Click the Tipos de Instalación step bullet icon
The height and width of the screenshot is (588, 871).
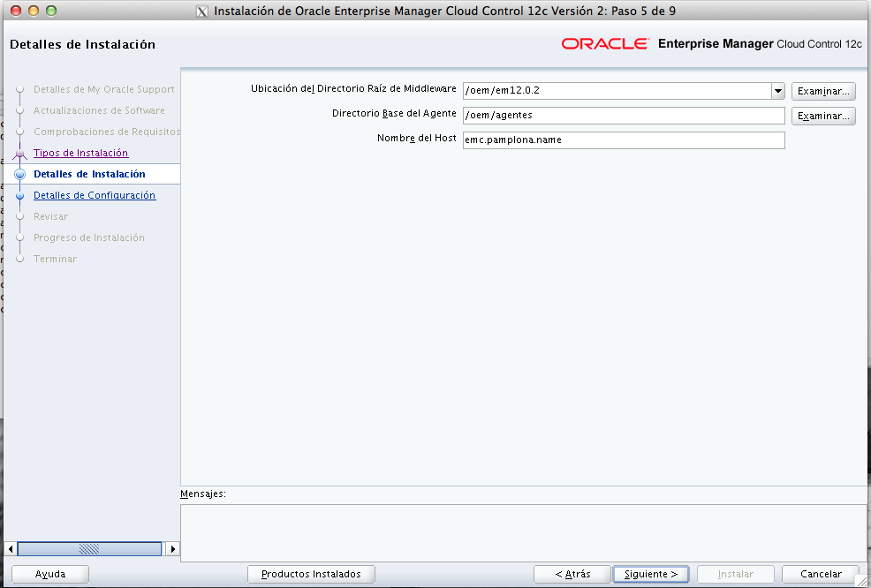click(x=19, y=154)
